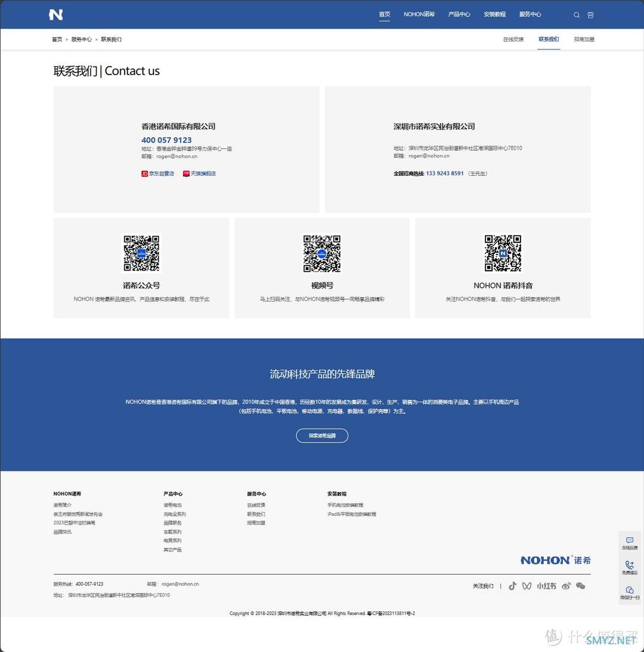Screen dimensions: 644x652
Task: Open 充电全系列 footer link
Action: pyautogui.click(x=175, y=514)
